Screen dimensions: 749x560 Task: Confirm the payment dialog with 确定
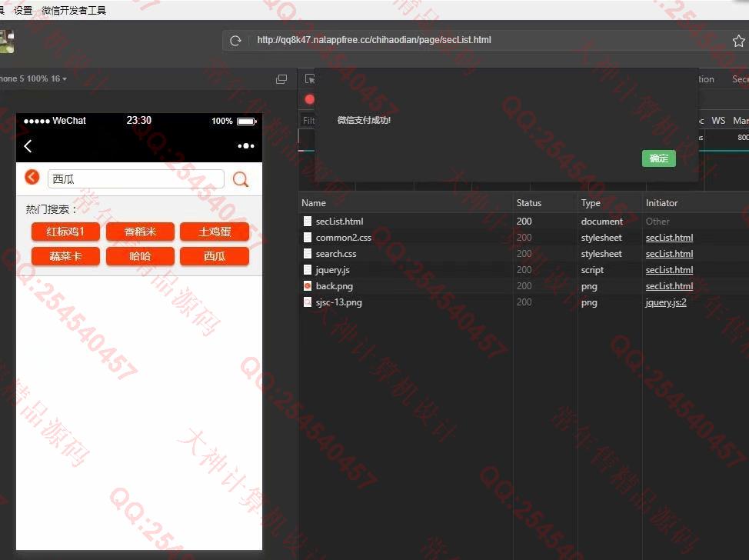pos(659,158)
